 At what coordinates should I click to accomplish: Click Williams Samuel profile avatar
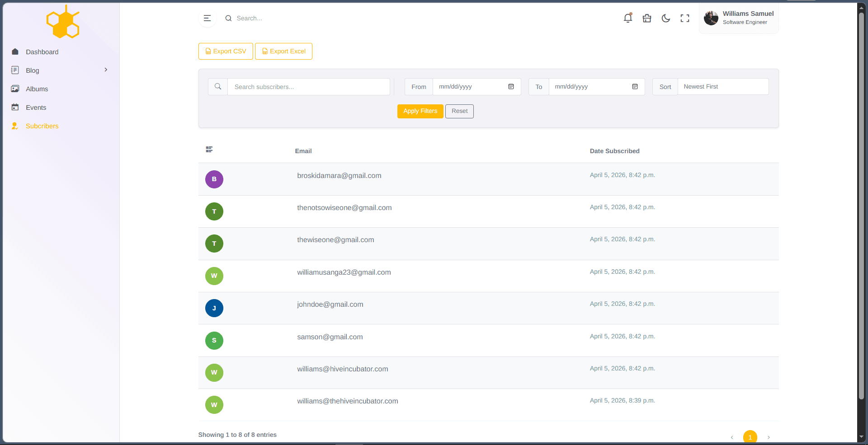click(711, 18)
